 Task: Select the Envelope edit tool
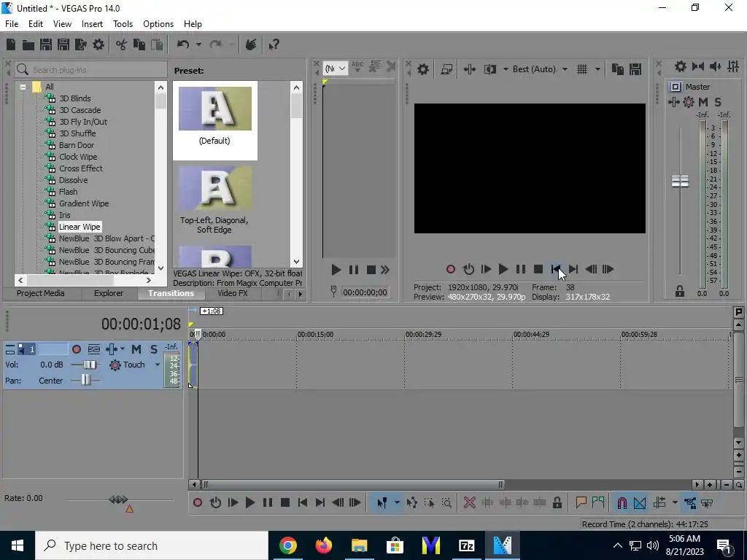click(x=412, y=502)
